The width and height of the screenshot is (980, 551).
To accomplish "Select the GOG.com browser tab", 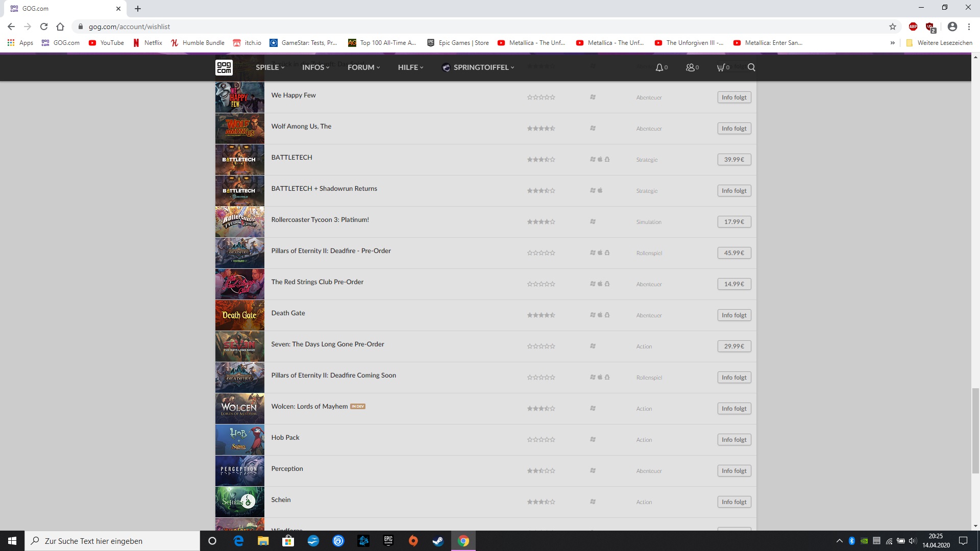I will (x=65, y=9).
